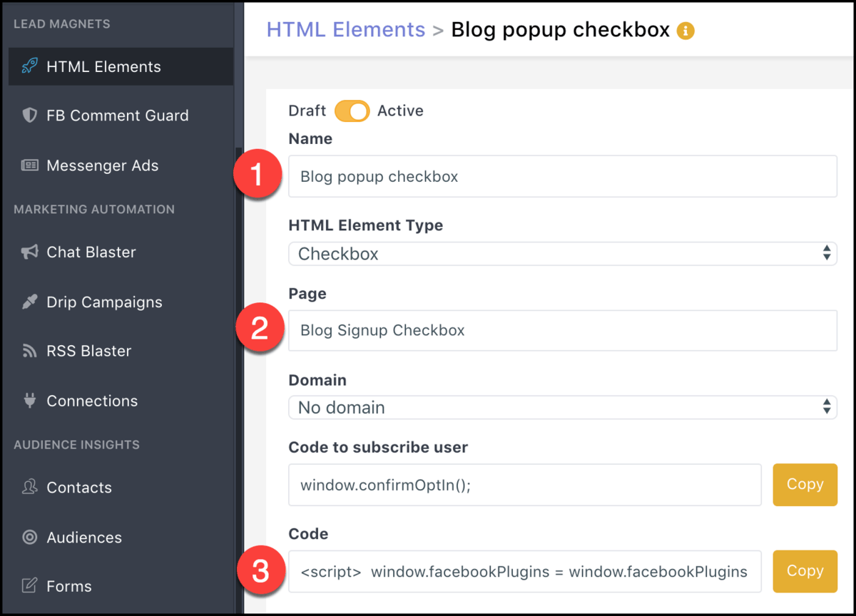
Task: Click the plug icon beside Connections
Action: pyautogui.click(x=29, y=401)
